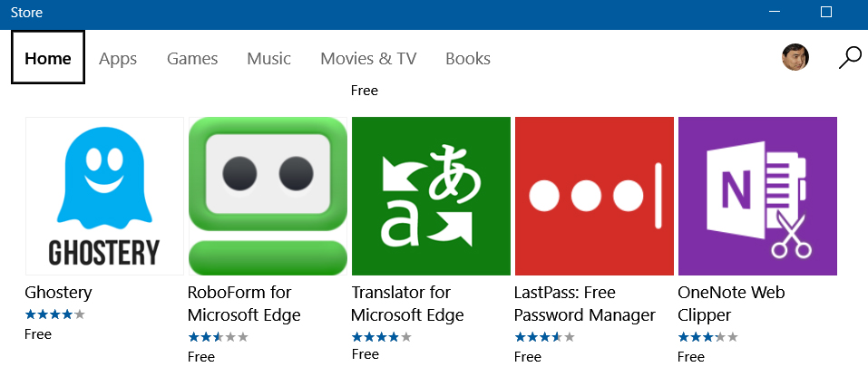This screenshot has height=367, width=868.
Task: Select the OneNote Web Clipper title text
Action: pyautogui.click(x=731, y=304)
